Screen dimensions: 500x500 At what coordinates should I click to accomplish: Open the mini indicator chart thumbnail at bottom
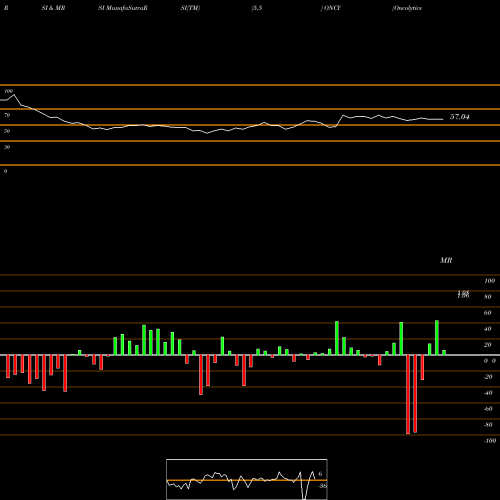click(247, 479)
